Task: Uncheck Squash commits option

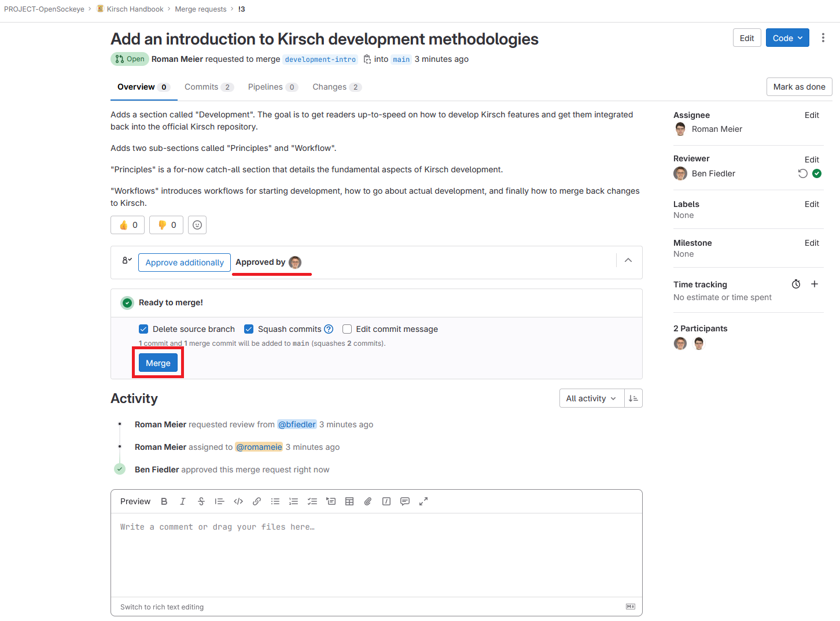Action: 249,329
